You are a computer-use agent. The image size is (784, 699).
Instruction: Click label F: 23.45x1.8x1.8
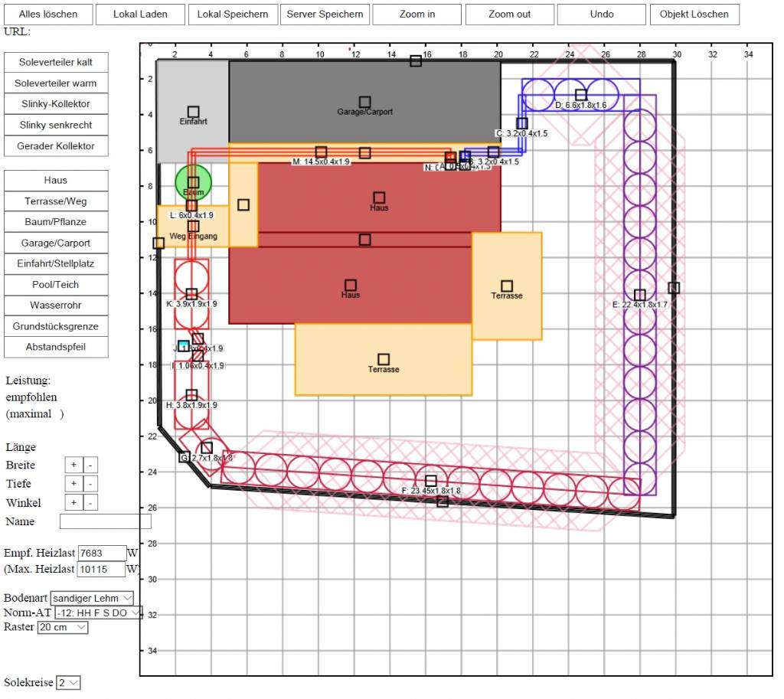431,491
